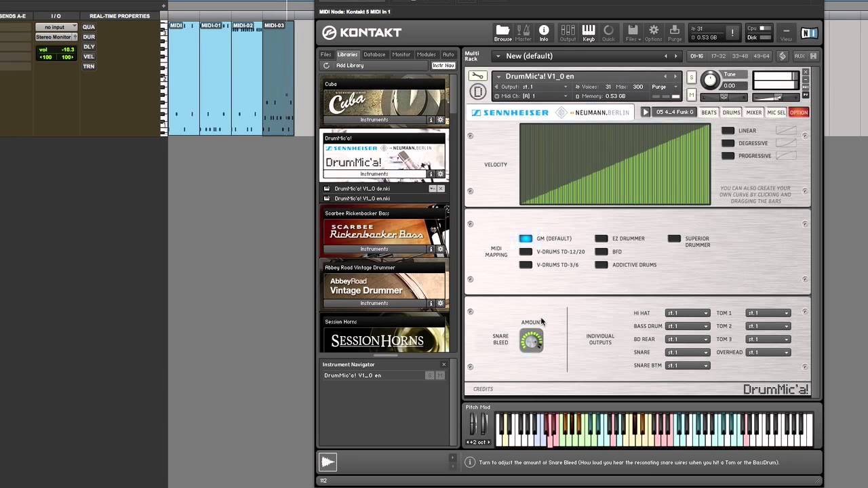Viewport: 868px width, 488px height.
Task: Open the Kontakt Browse folder icon
Action: point(502,33)
